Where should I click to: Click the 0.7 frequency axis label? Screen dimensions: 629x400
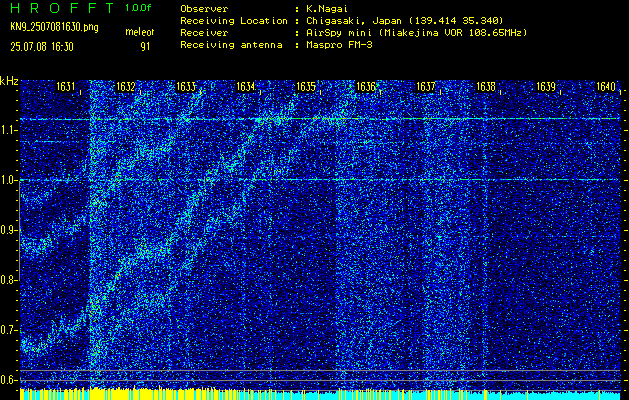point(8,330)
